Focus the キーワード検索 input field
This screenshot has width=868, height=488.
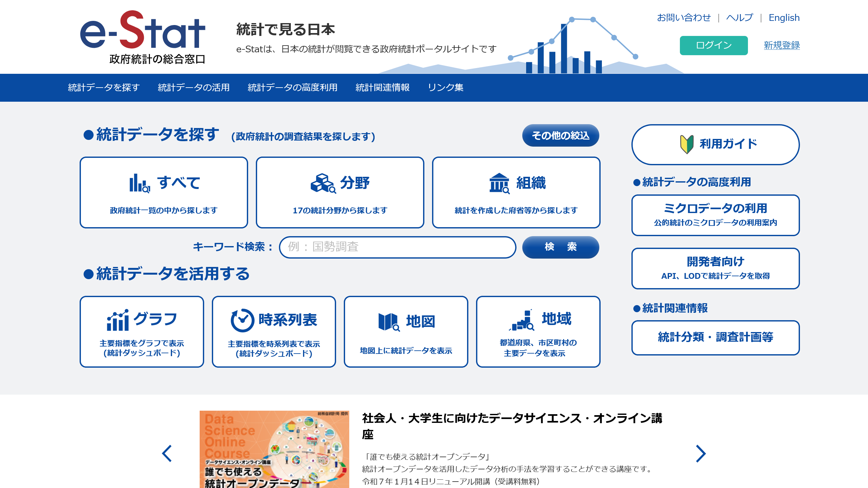pyautogui.click(x=397, y=247)
